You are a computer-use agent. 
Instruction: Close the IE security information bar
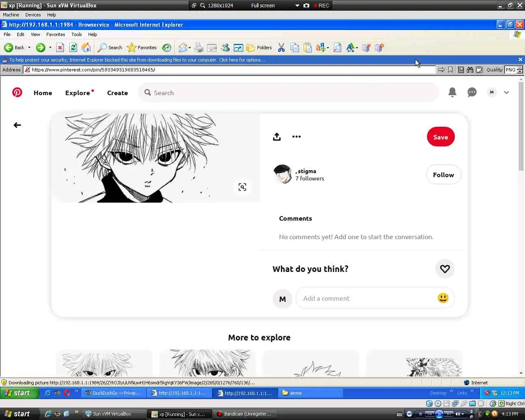tap(520, 59)
